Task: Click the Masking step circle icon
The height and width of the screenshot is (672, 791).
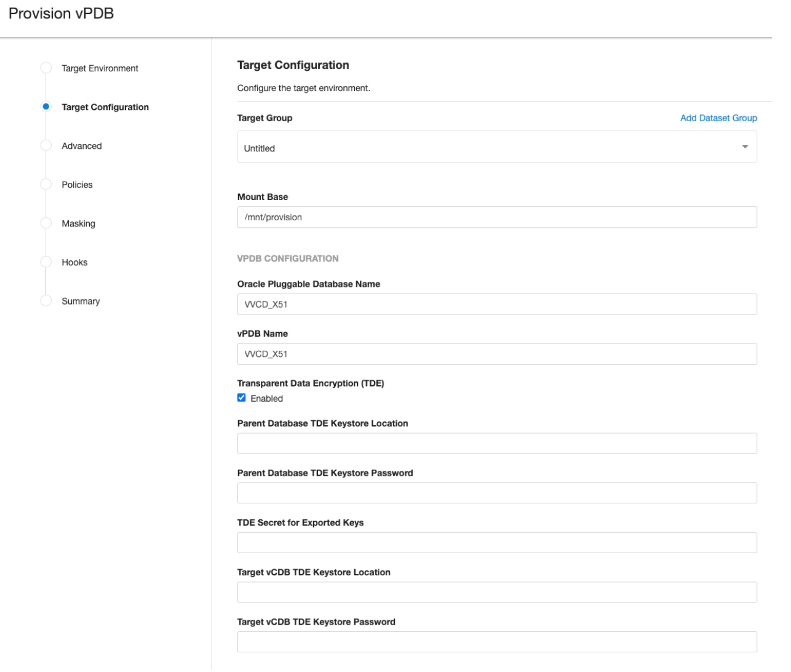Action: coord(46,223)
